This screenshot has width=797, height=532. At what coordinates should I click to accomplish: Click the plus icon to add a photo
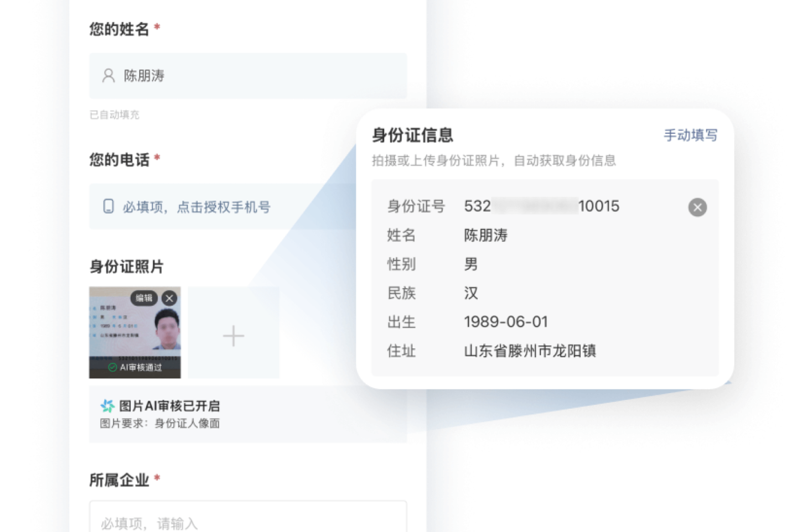click(x=234, y=336)
